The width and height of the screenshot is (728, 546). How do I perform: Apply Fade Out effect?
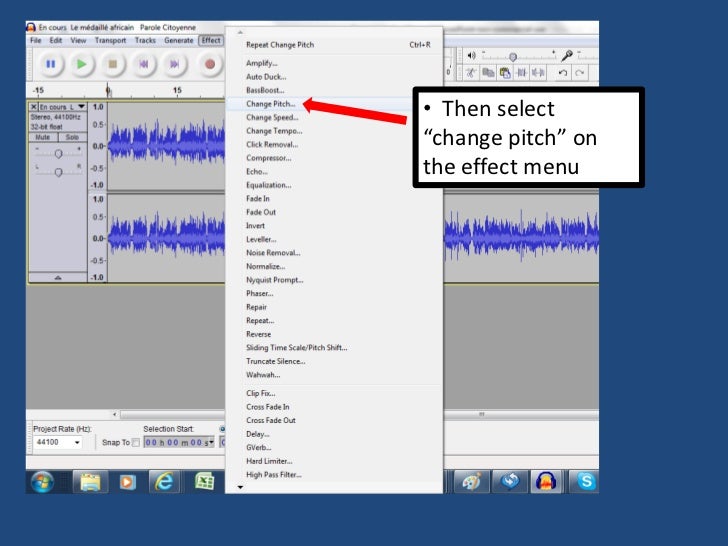click(x=334, y=212)
